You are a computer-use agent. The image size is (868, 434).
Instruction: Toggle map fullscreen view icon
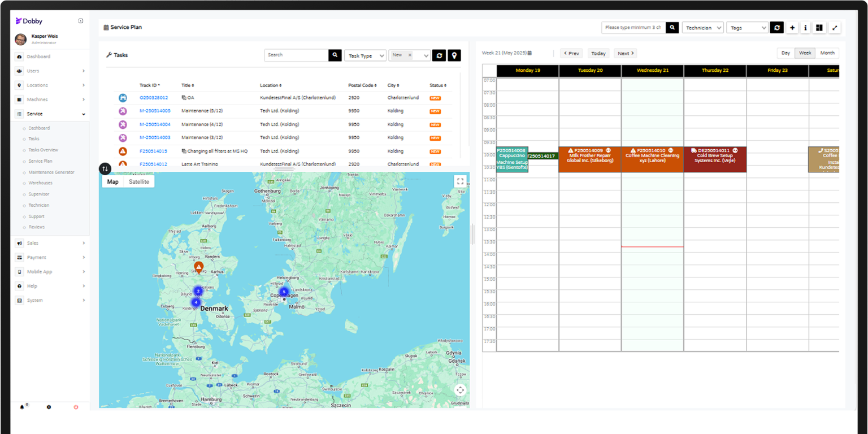coord(460,181)
